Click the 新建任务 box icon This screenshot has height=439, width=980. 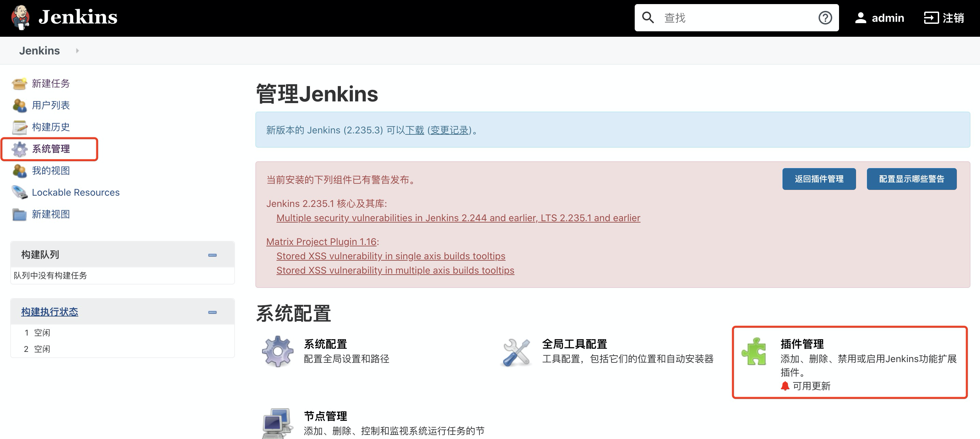(19, 84)
